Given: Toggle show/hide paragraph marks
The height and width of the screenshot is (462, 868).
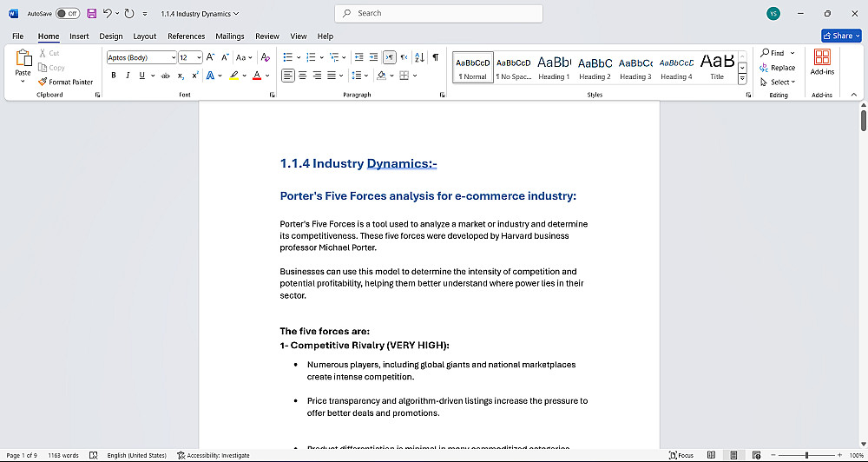Looking at the screenshot, I should coord(435,57).
